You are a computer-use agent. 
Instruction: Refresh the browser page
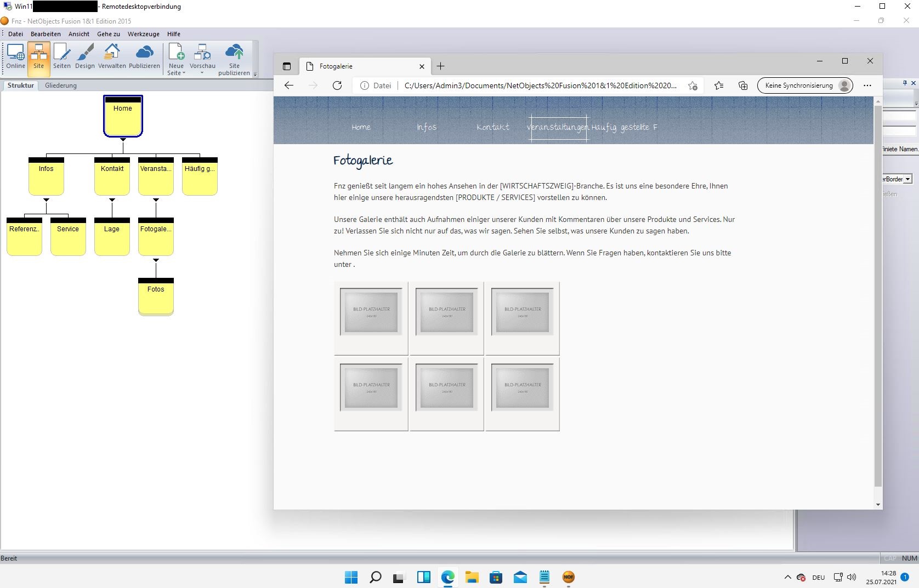tap(337, 85)
